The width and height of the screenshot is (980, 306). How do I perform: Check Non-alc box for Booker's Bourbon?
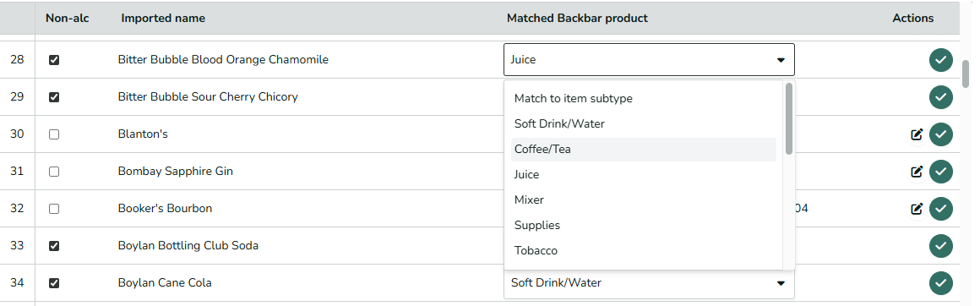[54, 209]
